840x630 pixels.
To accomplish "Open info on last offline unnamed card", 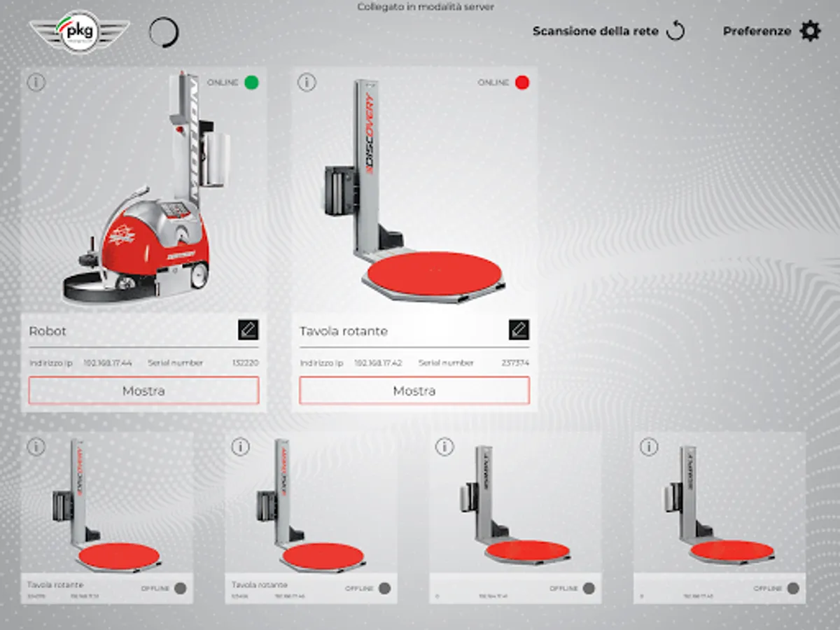I will pos(650,447).
